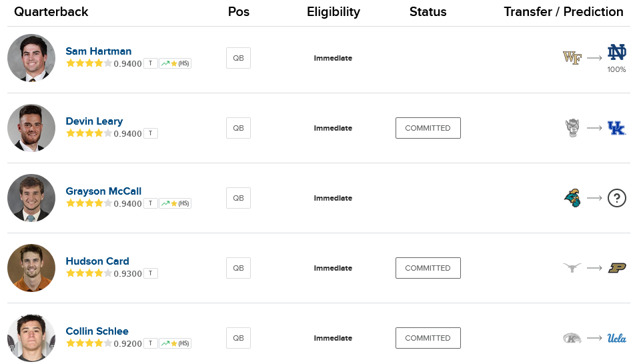The image size is (643, 364).
Task: Open Devin Leary's profile link
Action: (x=94, y=121)
